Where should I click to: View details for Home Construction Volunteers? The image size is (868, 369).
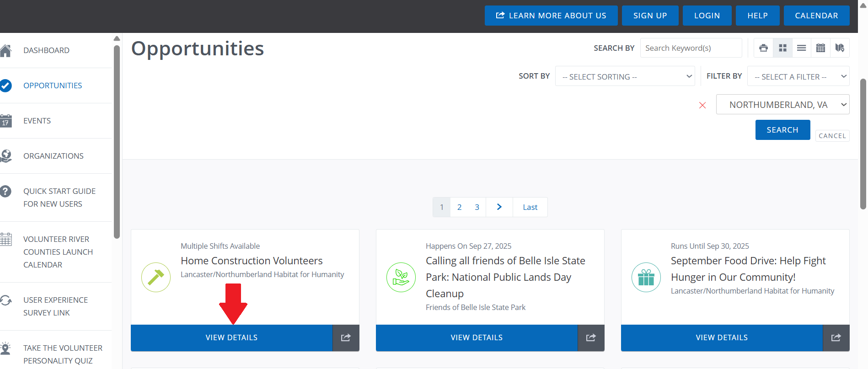(231, 338)
